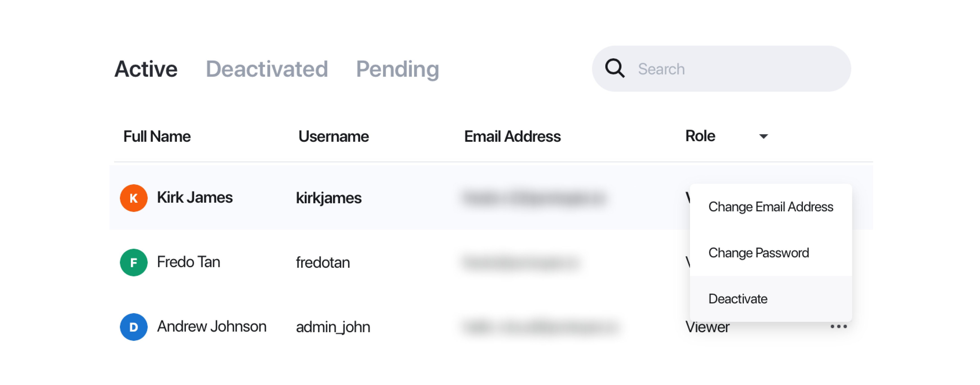The image size is (980, 385).
Task: Click the admin_john username
Action: point(333,327)
